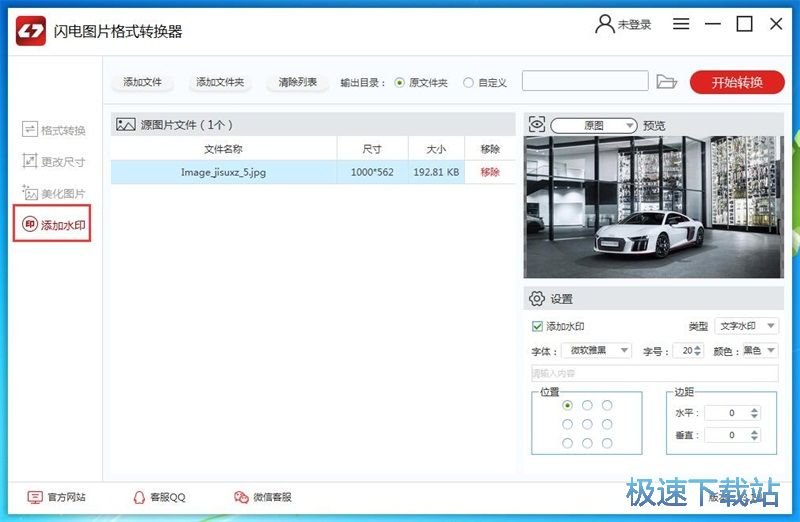
Task: Open the output folder browse icon
Action: pyautogui.click(x=666, y=81)
